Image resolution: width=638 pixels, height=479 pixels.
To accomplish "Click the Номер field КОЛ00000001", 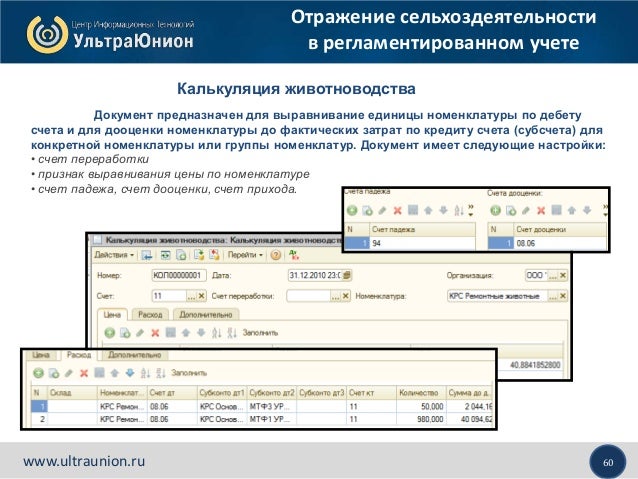I will pos(179,276).
